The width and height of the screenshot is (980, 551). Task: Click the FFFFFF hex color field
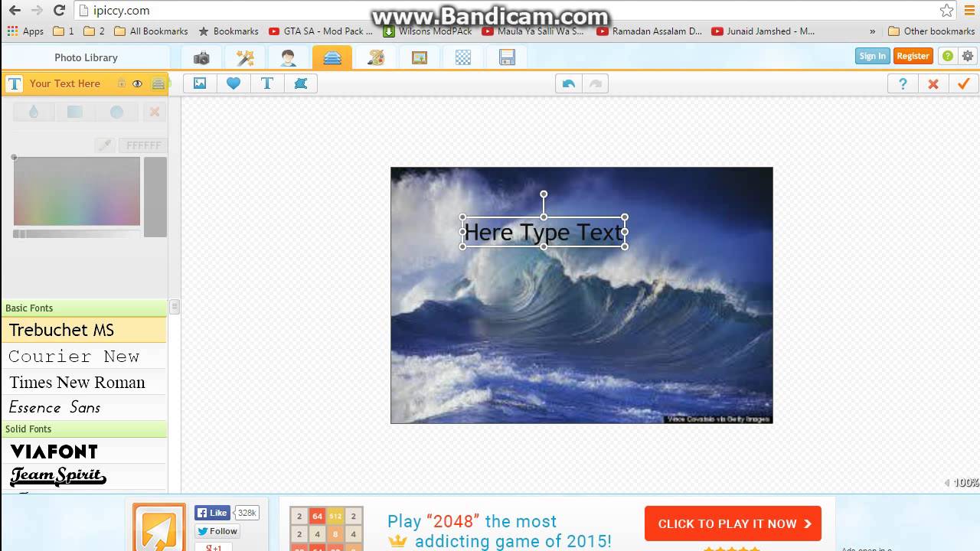pyautogui.click(x=142, y=145)
